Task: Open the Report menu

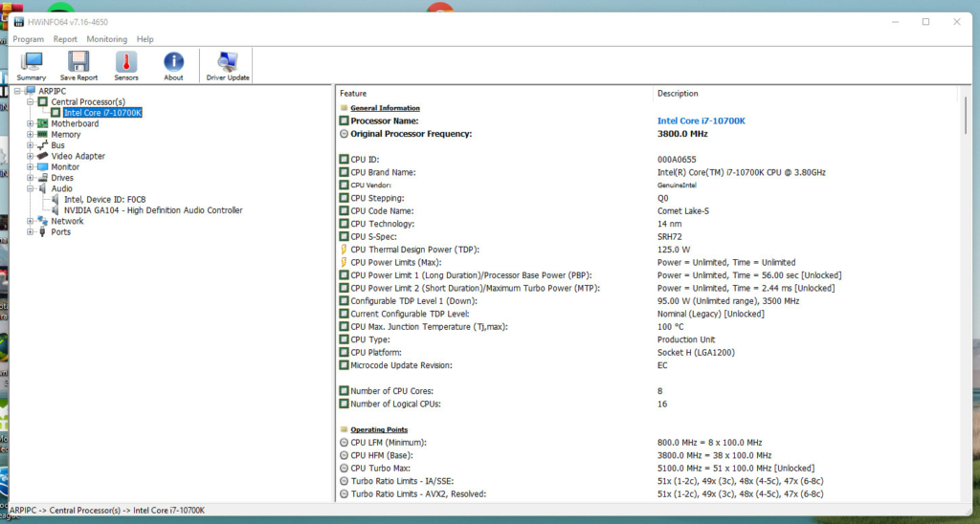Action: tap(65, 39)
